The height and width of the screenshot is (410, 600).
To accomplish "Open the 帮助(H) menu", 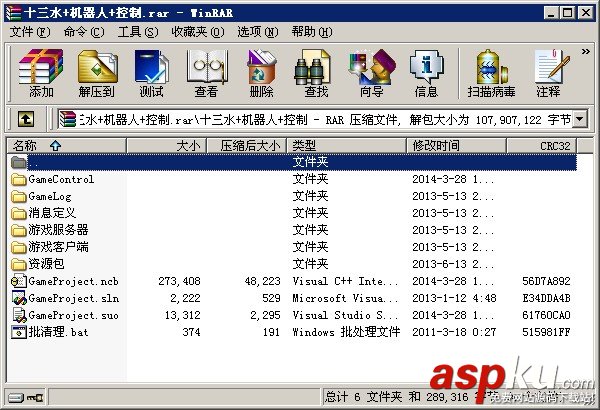I will tap(312, 32).
